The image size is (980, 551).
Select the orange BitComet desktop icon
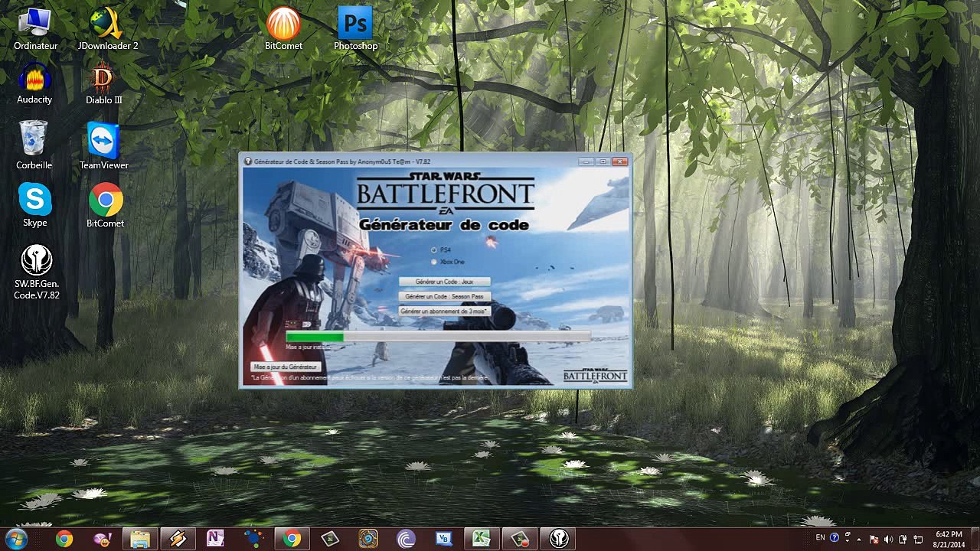point(283,30)
